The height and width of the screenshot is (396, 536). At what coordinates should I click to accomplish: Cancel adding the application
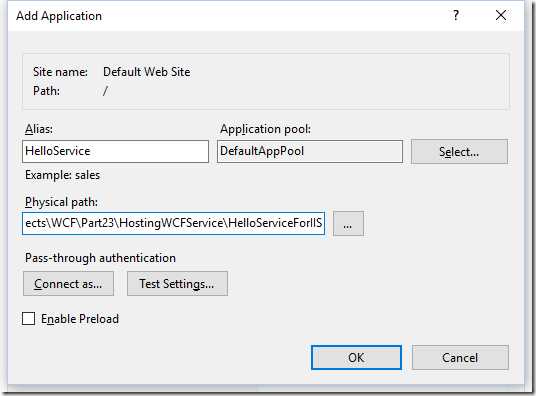[x=460, y=357]
